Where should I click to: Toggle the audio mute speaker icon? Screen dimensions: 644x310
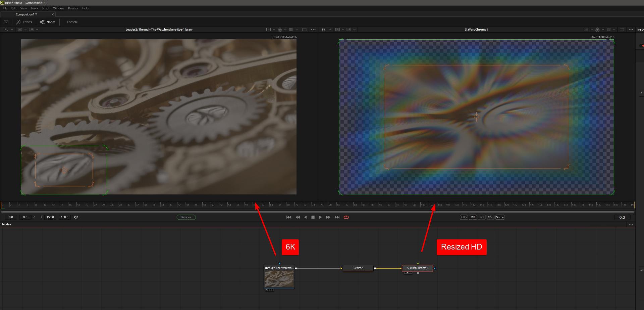(76, 217)
